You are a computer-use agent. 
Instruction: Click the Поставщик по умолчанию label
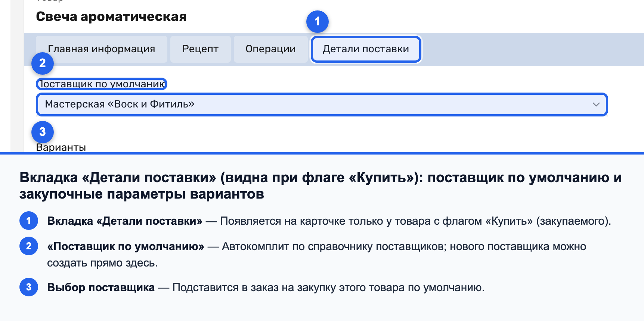pyautogui.click(x=102, y=84)
